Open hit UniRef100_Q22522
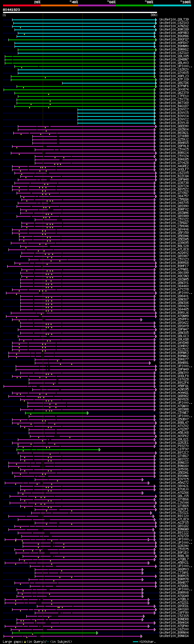The image size is (194, 644). tap(174, 350)
